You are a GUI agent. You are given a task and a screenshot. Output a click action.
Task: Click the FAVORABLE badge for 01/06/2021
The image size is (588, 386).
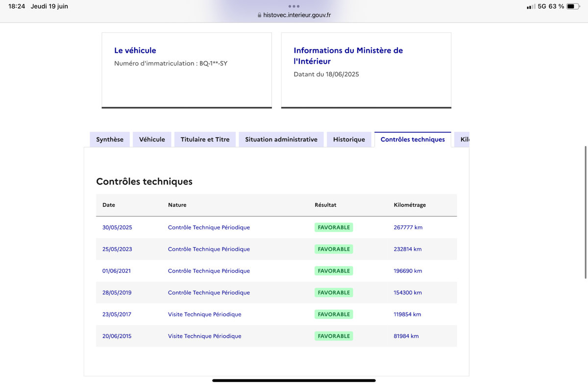pyautogui.click(x=334, y=271)
